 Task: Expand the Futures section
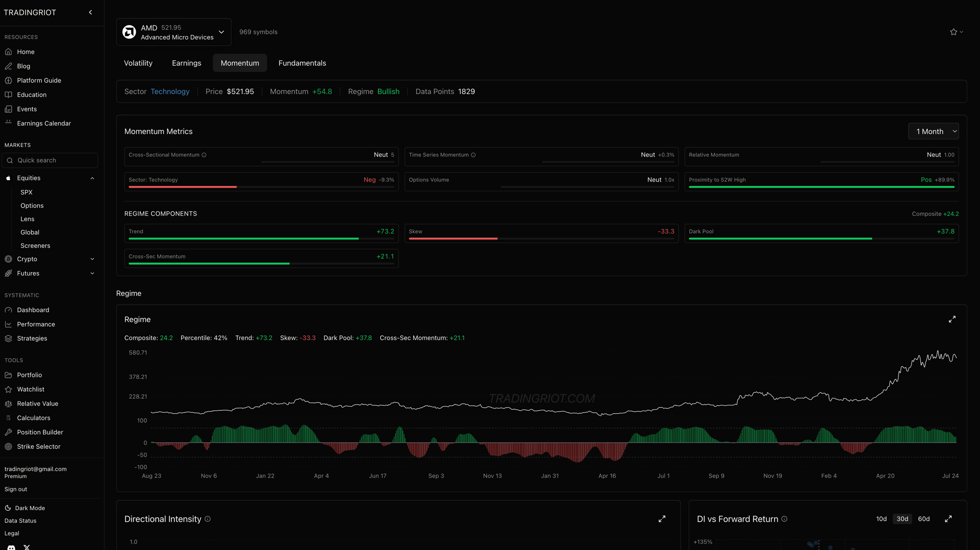pos(92,274)
